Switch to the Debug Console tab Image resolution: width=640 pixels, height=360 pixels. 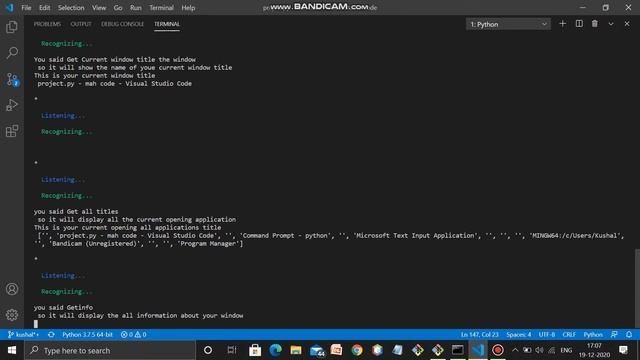click(122, 24)
